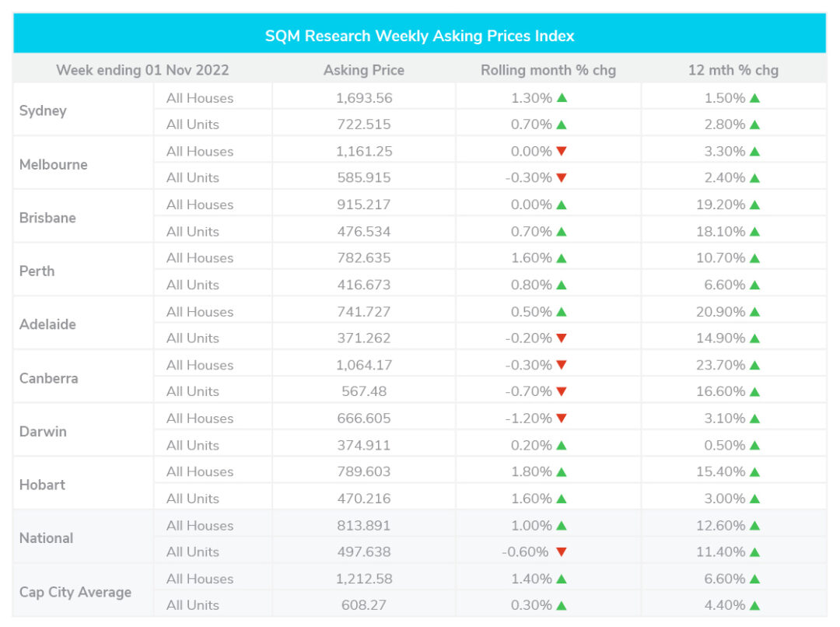Click the green arrow next to Brisbane houses 19.20%
840x627 pixels.
point(754,205)
